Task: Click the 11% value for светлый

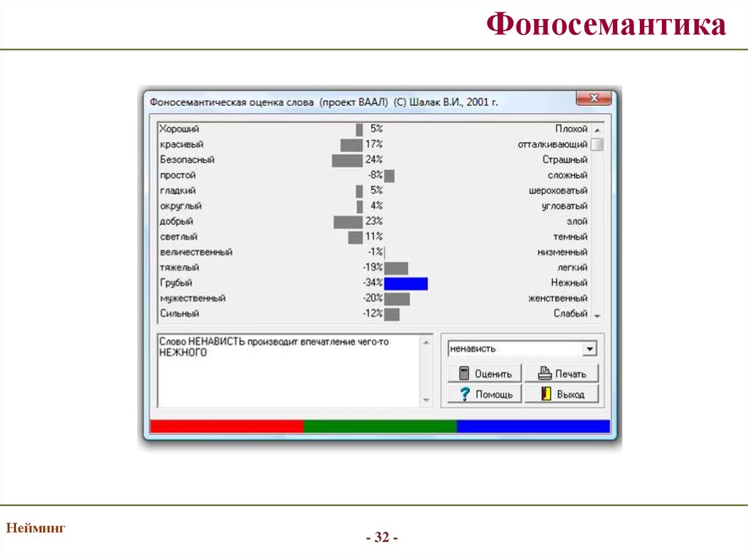Action: [374, 236]
